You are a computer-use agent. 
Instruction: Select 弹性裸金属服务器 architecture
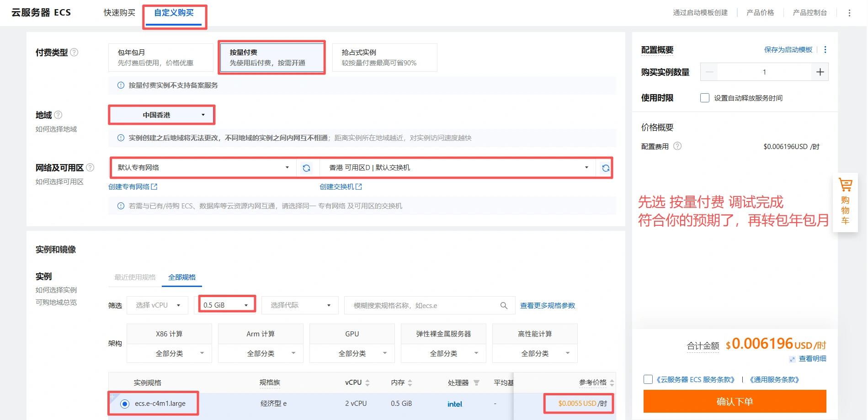(443, 334)
